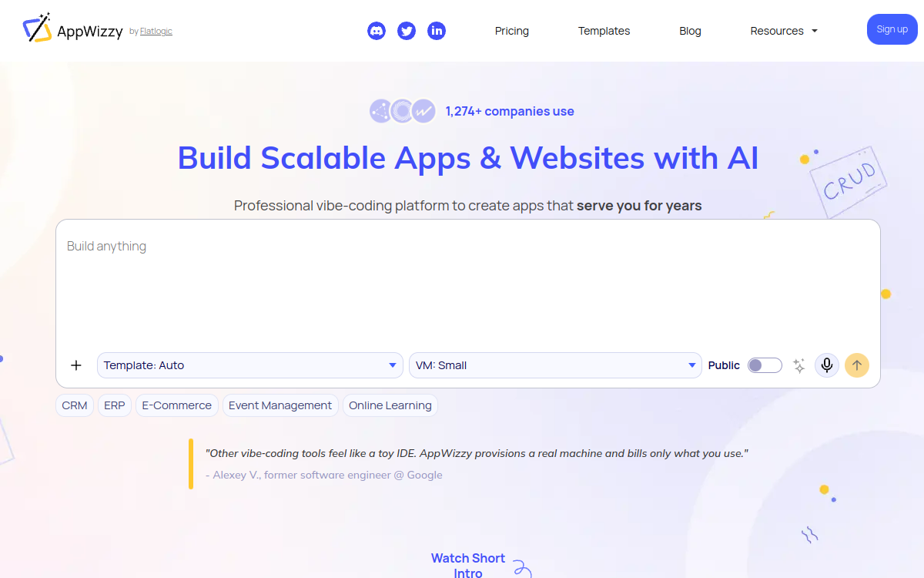Viewport: 924px width, 578px height.
Task: Click the Watch Short Intro text
Action: click(468, 565)
